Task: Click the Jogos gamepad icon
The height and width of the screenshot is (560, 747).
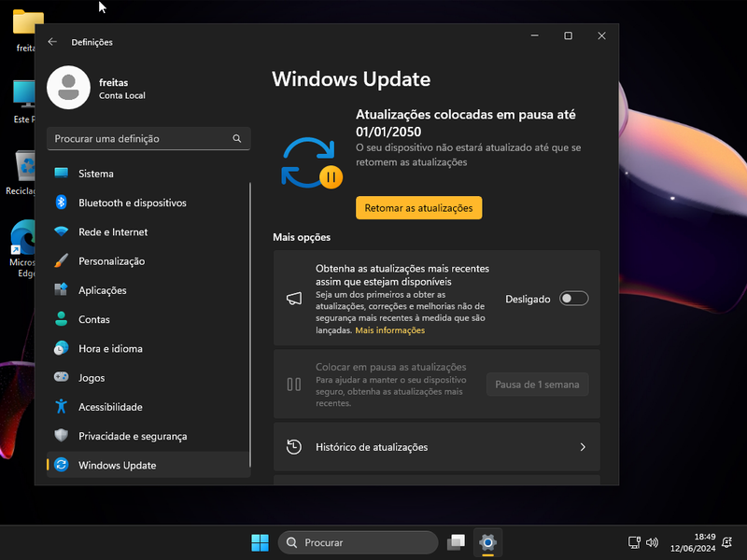Action: point(61,377)
